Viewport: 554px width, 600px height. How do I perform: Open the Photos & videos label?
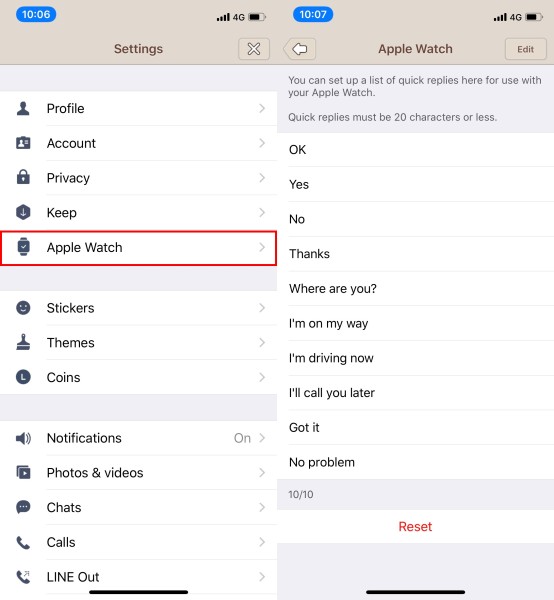95,473
